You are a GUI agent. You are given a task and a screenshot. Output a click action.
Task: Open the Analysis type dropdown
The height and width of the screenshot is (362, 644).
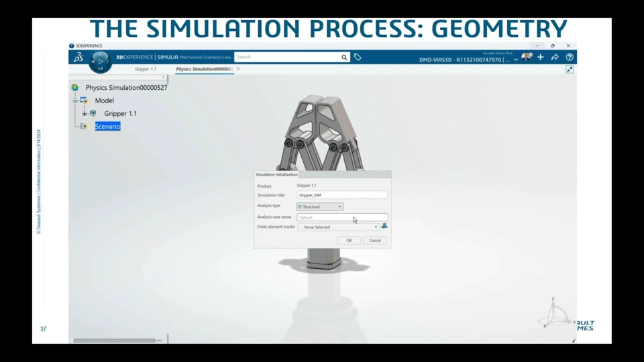(x=320, y=207)
